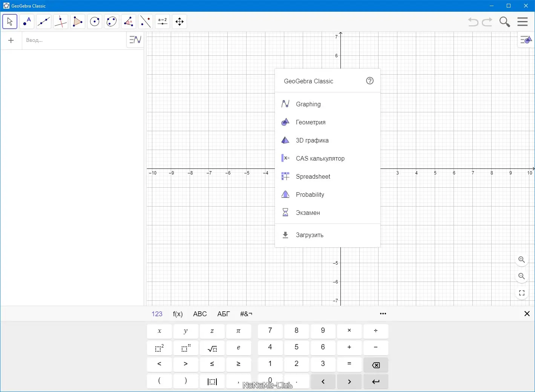
Task: Tap the y variable key
Action: (186, 331)
